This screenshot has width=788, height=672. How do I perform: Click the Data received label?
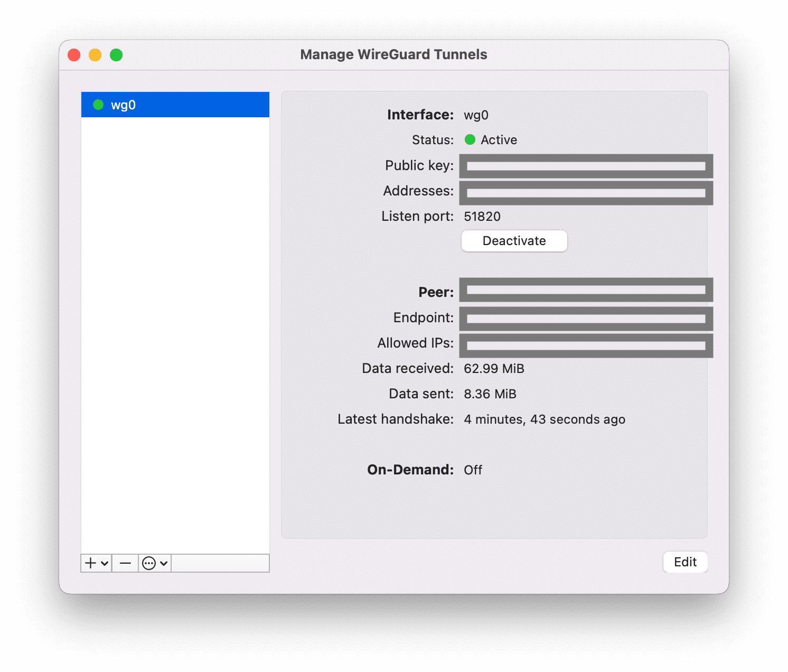pyautogui.click(x=408, y=369)
